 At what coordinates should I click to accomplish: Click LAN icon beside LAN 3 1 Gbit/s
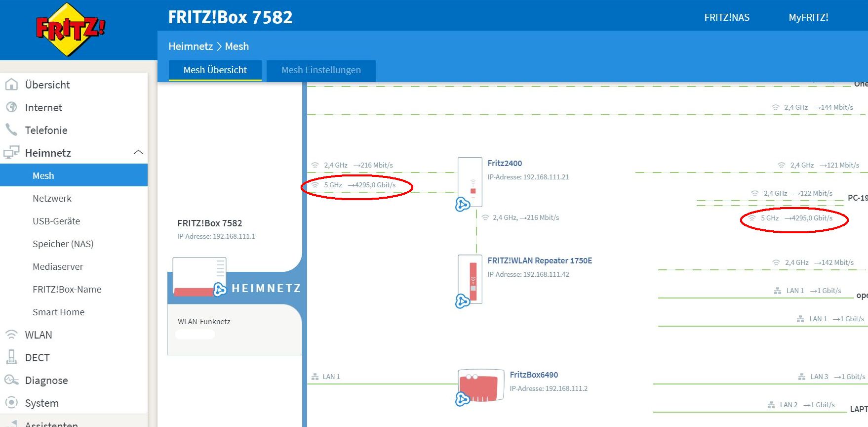click(x=802, y=377)
